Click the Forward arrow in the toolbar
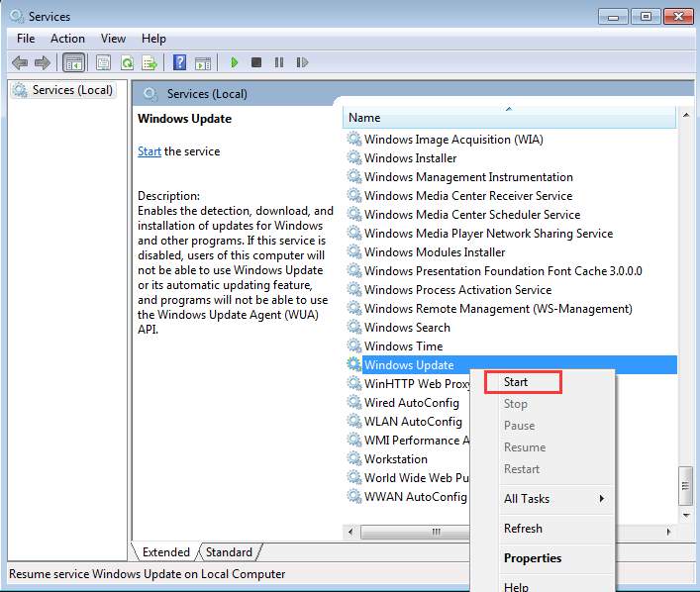The height and width of the screenshot is (592, 700). 42,62
